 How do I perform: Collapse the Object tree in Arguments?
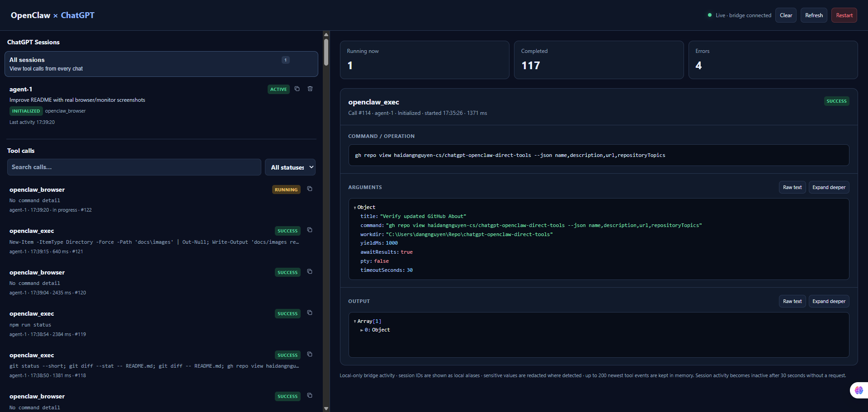[355, 208]
